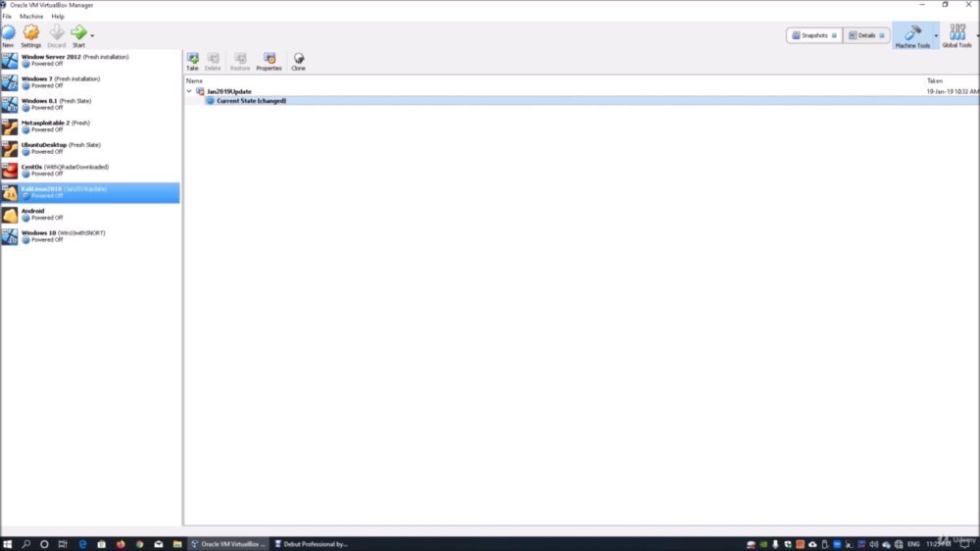Image resolution: width=980 pixels, height=551 pixels.
Task: Open Task View in the taskbar
Action: coord(63,544)
